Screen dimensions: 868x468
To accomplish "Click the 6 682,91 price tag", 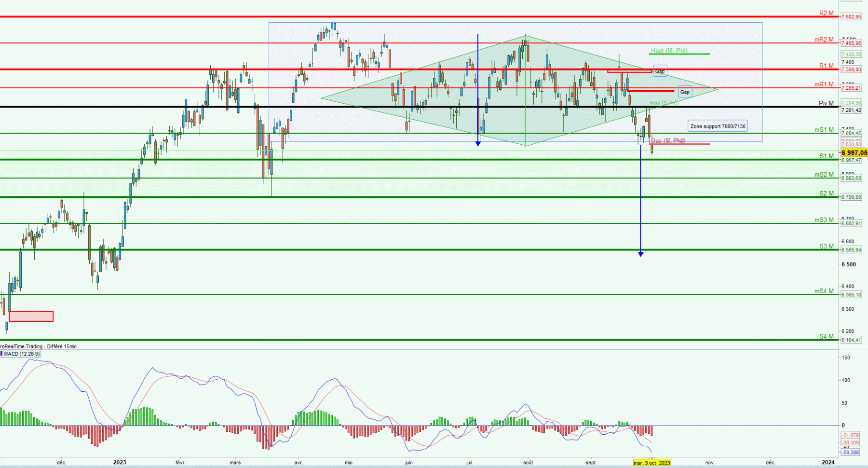I will pyautogui.click(x=851, y=223).
